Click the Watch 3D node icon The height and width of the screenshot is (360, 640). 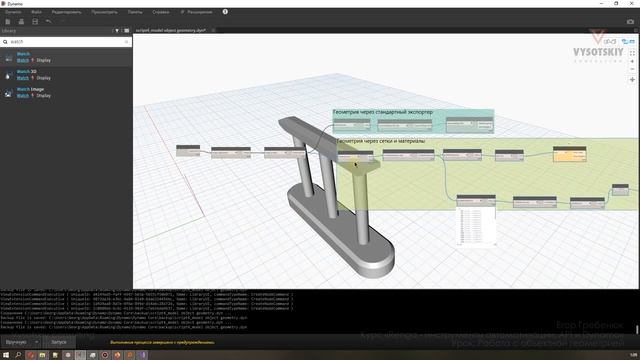[x=8, y=76]
